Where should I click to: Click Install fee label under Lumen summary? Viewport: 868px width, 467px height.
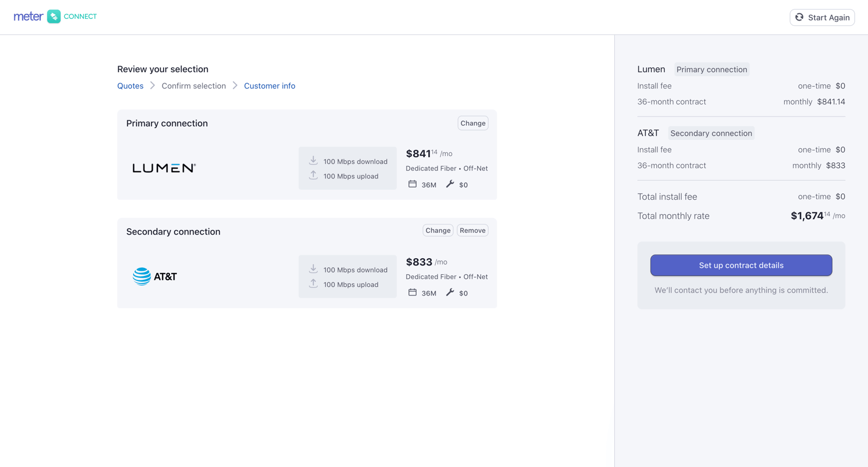pos(654,86)
